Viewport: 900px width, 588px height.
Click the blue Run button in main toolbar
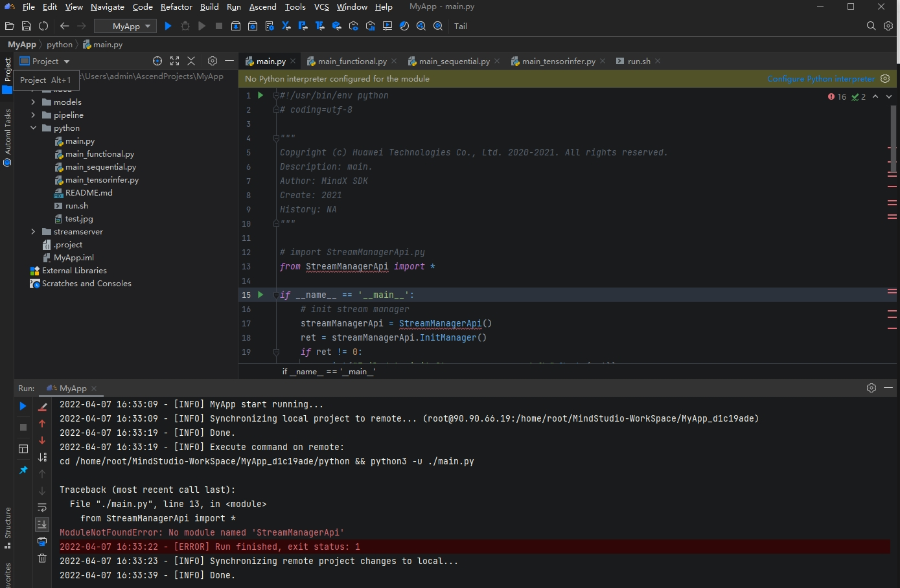click(168, 26)
